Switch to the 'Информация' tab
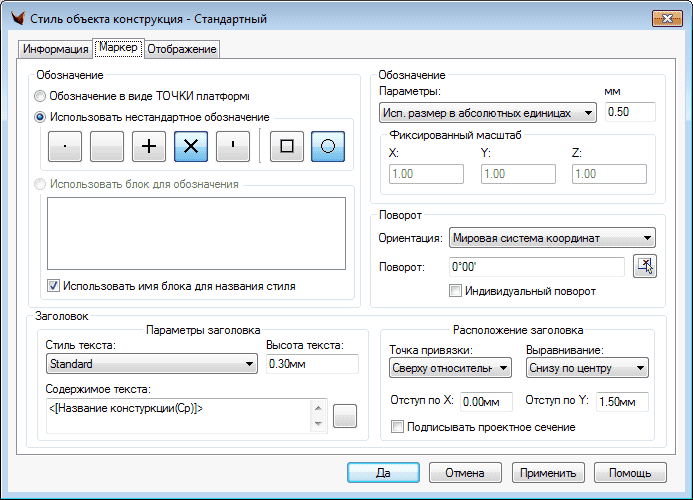693x500 pixels. [56, 49]
